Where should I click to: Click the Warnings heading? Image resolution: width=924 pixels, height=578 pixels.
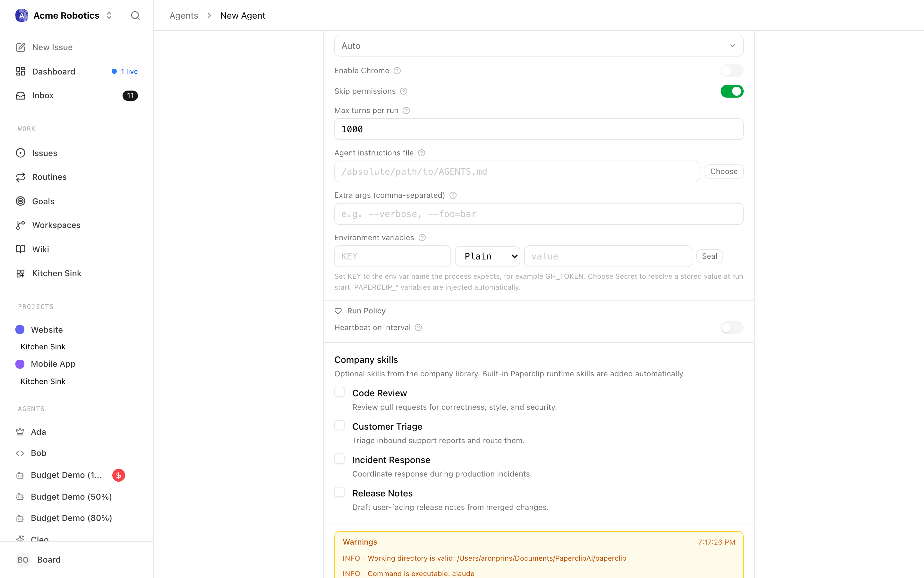tap(360, 542)
